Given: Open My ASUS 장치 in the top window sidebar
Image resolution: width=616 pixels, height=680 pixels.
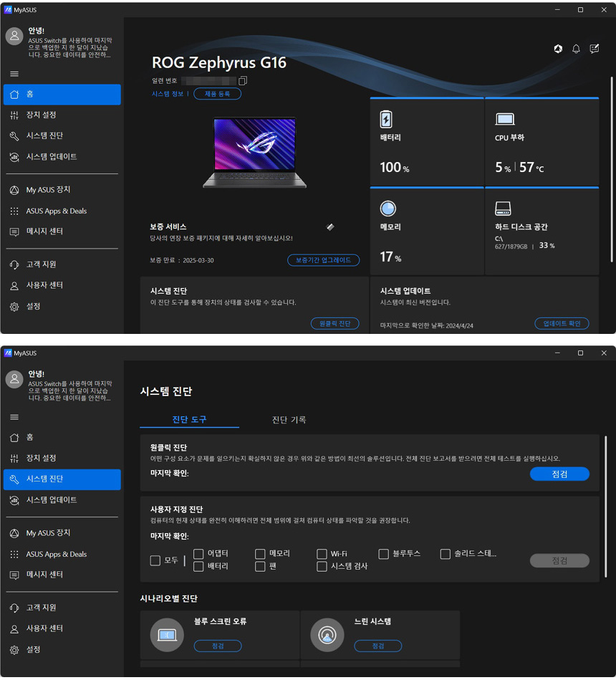Looking at the screenshot, I should pos(62,190).
